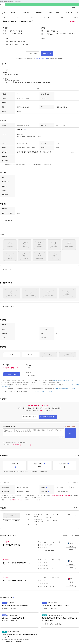This screenshot has width=79, height=644.
Task: Select the 서류 screening step box
Action: tap(12, 354)
